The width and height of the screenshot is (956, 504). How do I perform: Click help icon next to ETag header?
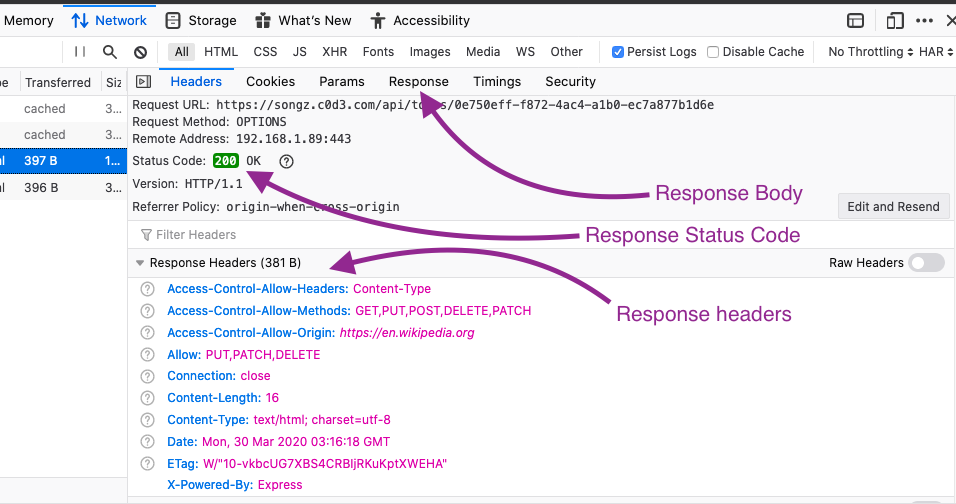148,464
